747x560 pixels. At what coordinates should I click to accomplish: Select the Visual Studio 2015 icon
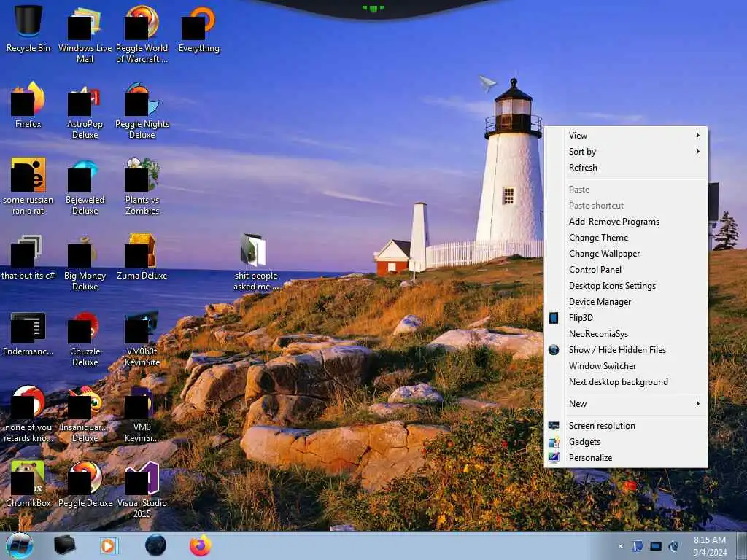142,489
